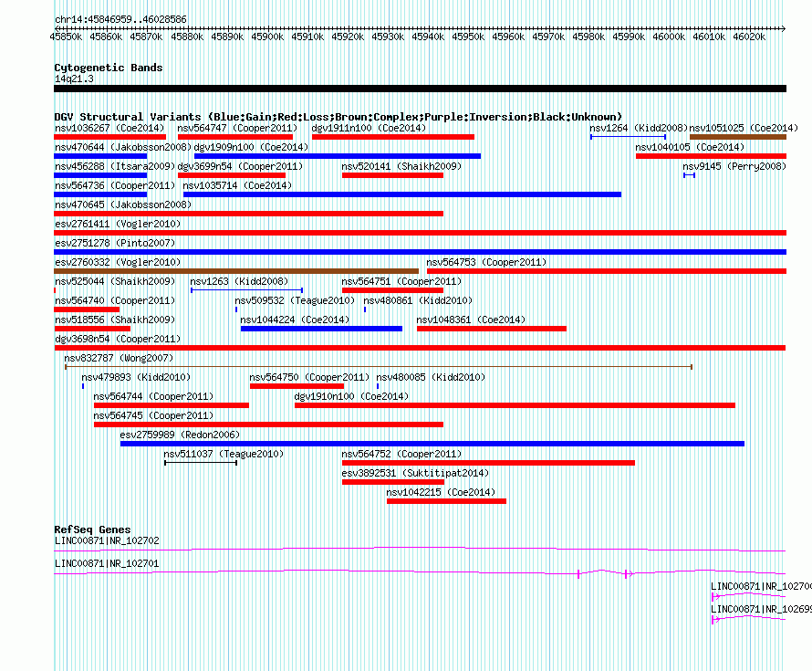Click the LINC00871|NR_102699 gene label
Viewport: 812px width, 671px height.
761,609
